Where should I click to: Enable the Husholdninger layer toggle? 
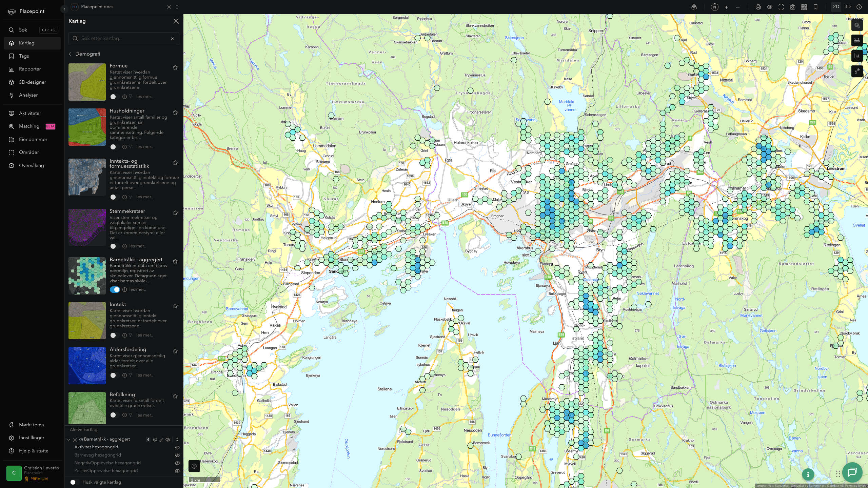(x=115, y=147)
